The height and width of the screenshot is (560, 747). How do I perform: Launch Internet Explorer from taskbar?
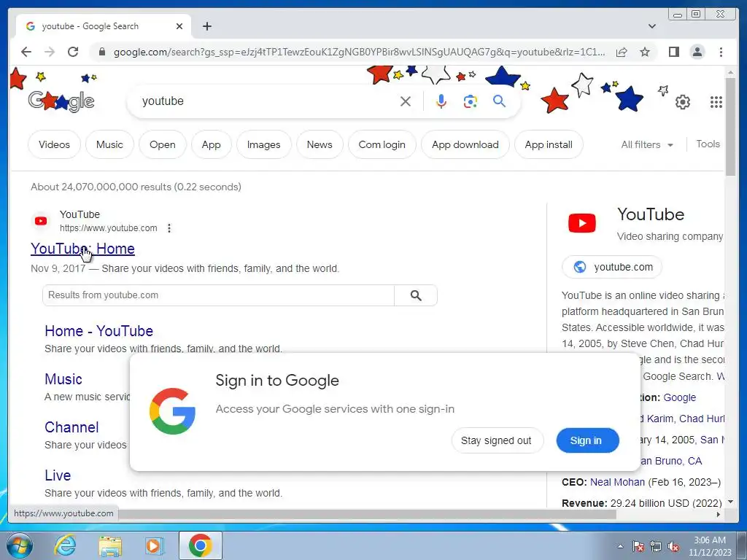65,545
